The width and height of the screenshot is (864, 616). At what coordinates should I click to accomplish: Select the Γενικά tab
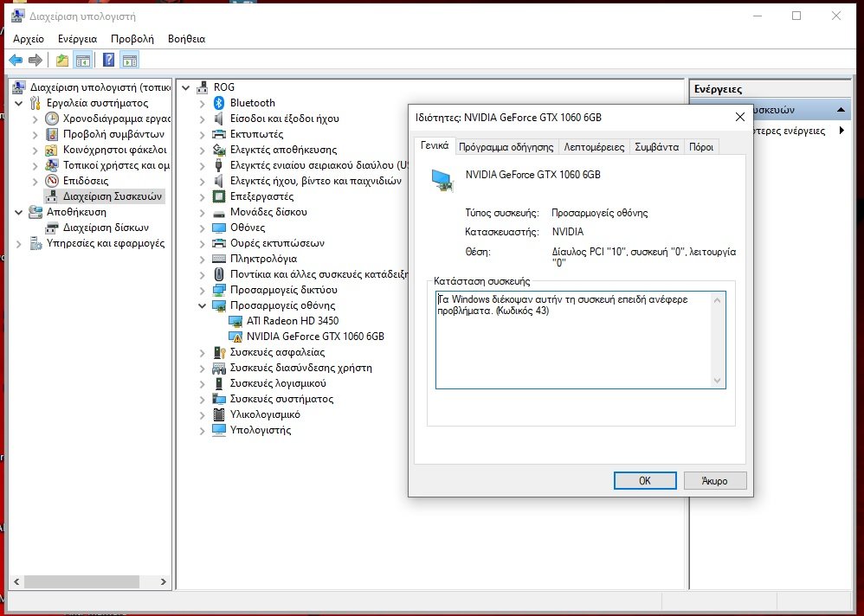pos(435,145)
